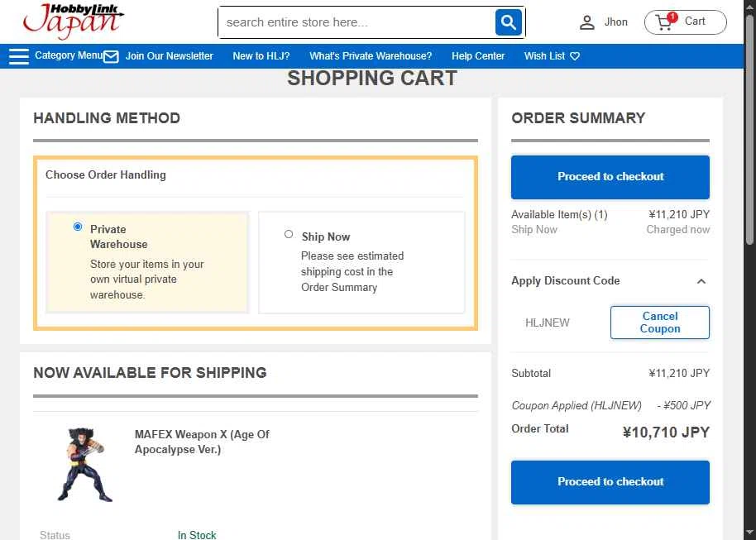Click the Cancel Coupon button
This screenshot has width=756, height=540.
tap(659, 322)
